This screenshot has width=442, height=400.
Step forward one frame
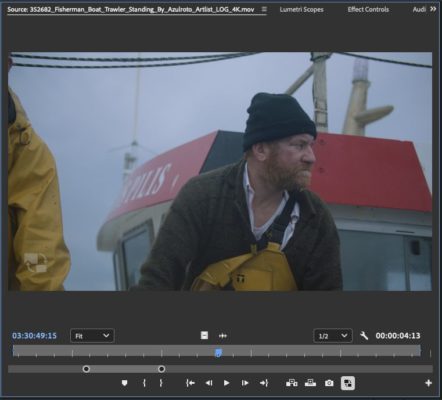coord(245,383)
